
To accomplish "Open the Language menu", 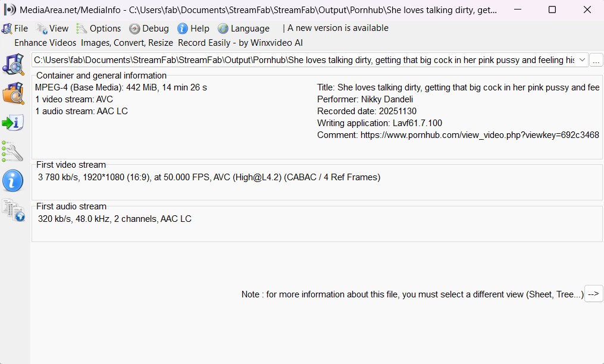I will click(244, 29).
